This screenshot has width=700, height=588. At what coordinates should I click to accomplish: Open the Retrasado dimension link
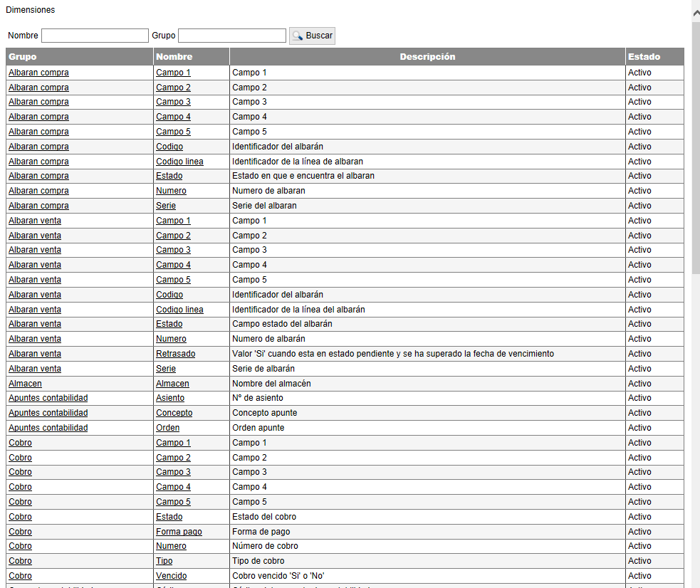click(x=175, y=354)
